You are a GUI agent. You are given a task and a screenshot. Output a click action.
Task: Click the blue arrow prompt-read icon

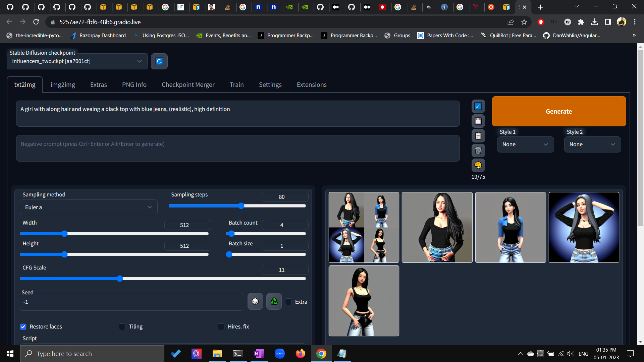pos(478,107)
